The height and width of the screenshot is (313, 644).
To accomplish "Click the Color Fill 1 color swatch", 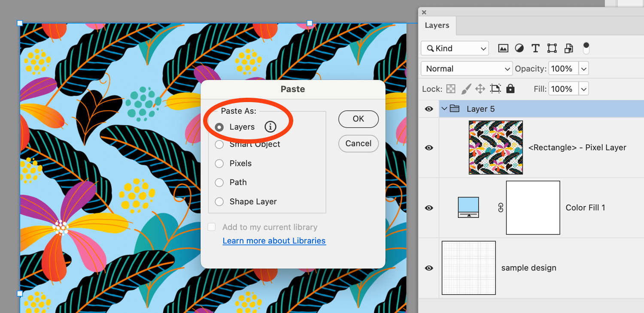I will [x=468, y=208].
